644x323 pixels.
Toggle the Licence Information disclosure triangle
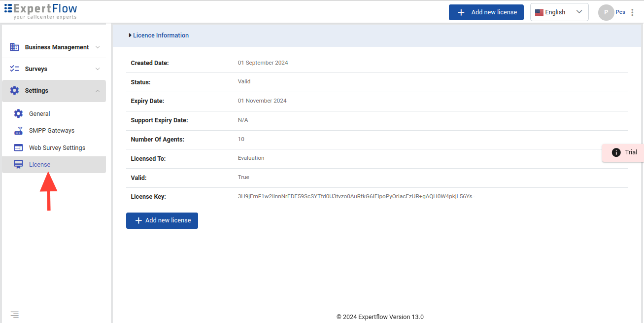tap(130, 36)
